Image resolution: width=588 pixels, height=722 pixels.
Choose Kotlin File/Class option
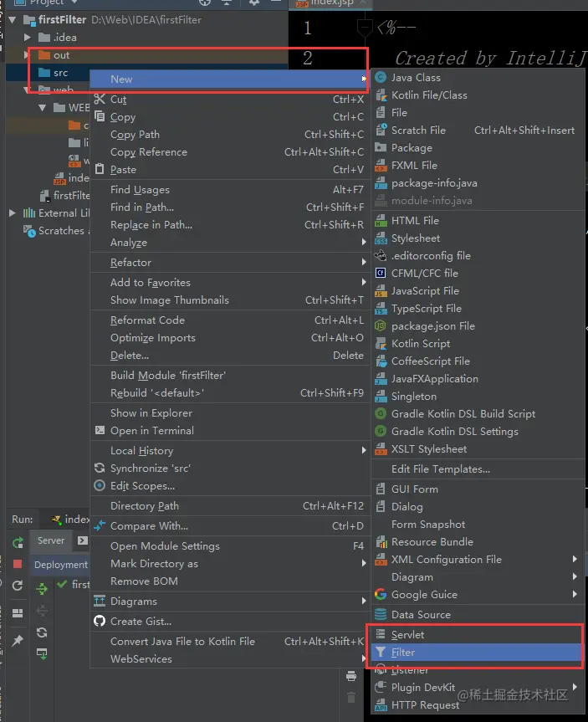point(477,95)
